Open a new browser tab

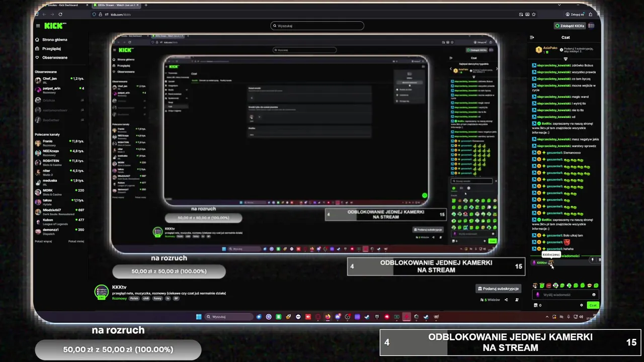[146, 5]
